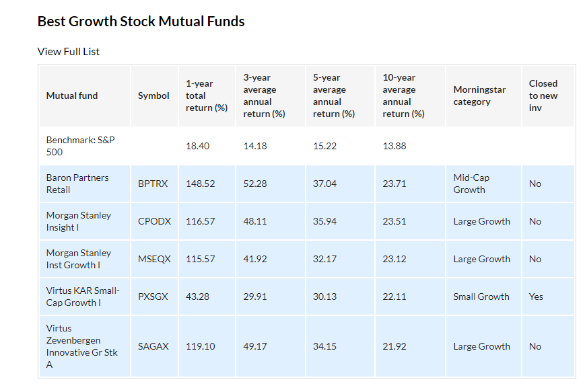
Task: Click the MSEQX ticker symbol
Action: pyautogui.click(x=153, y=259)
